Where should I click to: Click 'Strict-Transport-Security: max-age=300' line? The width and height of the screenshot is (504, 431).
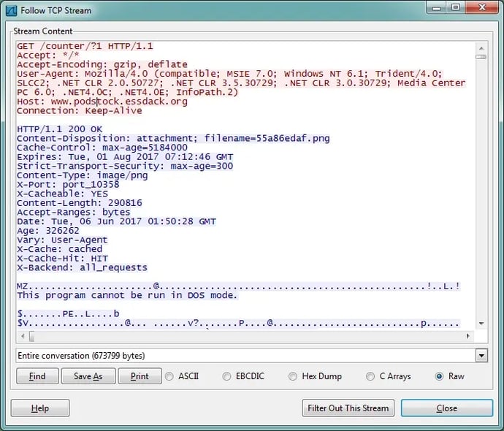point(125,166)
